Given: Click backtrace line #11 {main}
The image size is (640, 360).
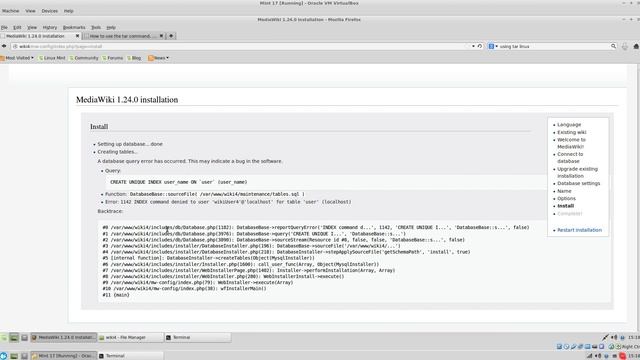Looking at the screenshot, I should click(x=116, y=295).
